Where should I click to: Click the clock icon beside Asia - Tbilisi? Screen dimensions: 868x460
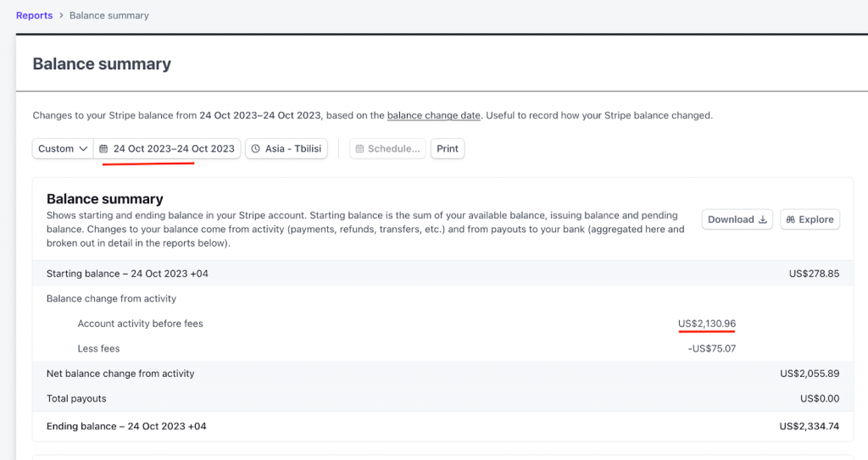point(255,149)
